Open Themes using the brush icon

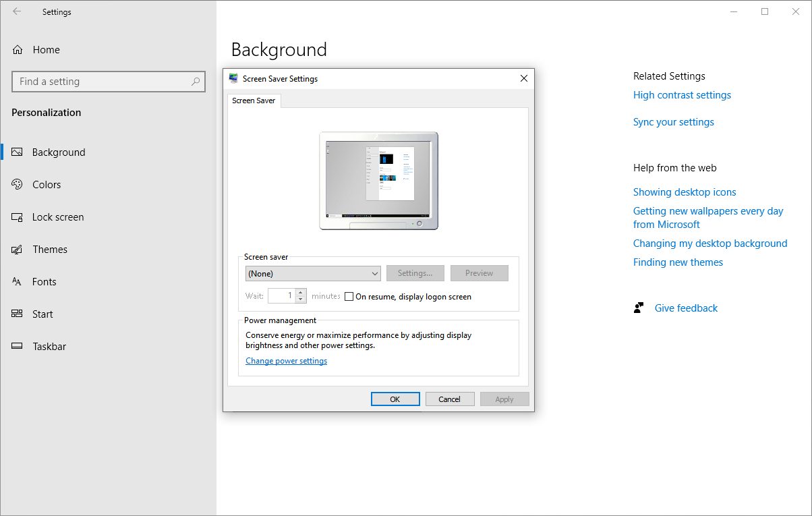[x=16, y=249]
